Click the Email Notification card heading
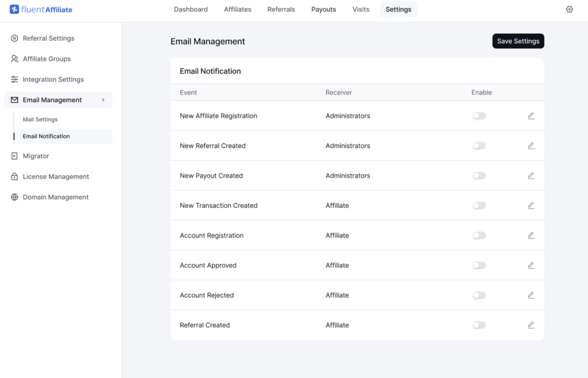The height and width of the screenshot is (378, 588). pyautogui.click(x=210, y=71)
